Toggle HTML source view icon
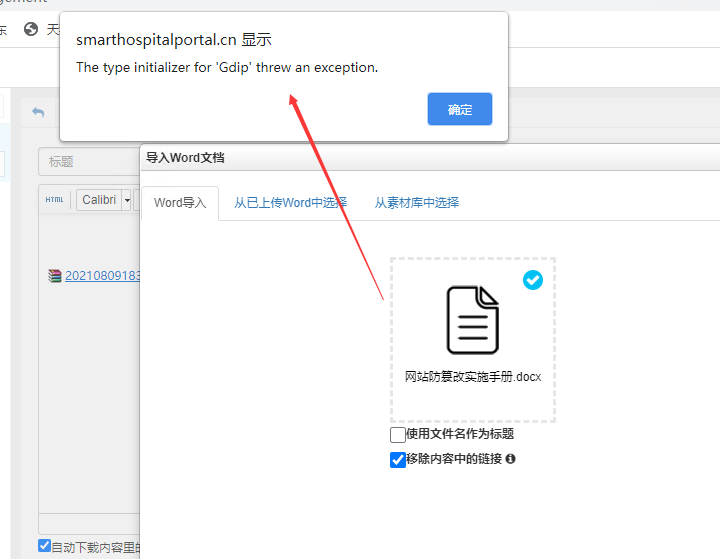Viewport: 720px width, 559px height. click(55, 200)
